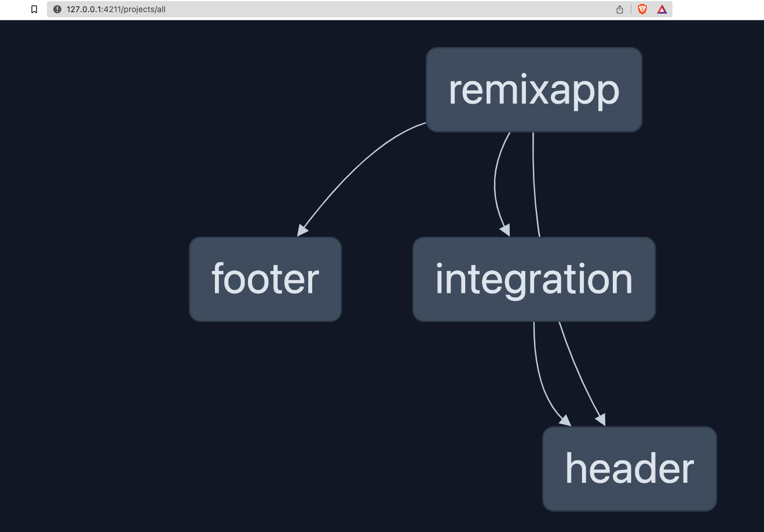Screen dimensions: 764x532
Task: Select the header project node
Action: pos(630,469)
